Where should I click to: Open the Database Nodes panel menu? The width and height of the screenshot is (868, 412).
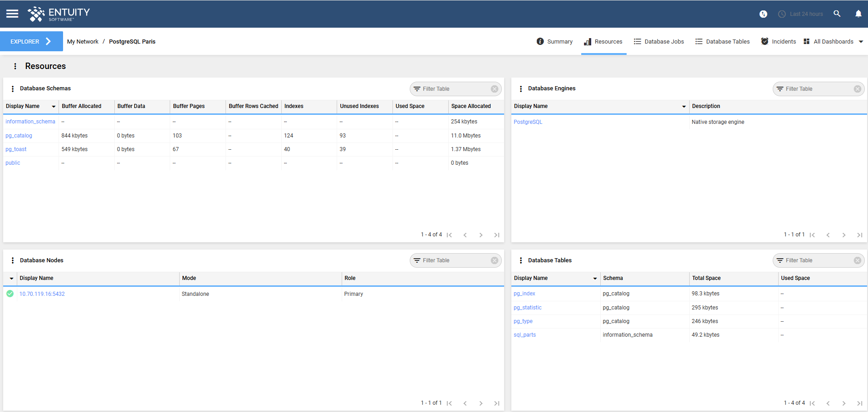13,260
